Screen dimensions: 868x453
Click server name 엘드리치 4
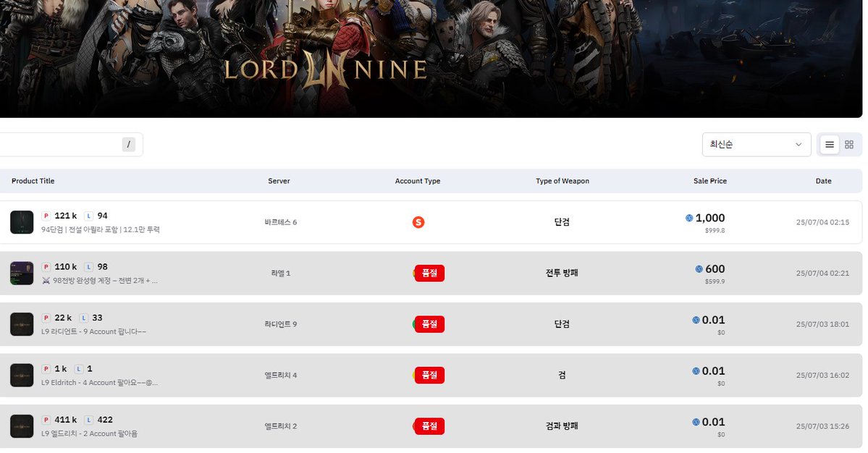pyautogui.click(x=281, y=375)
